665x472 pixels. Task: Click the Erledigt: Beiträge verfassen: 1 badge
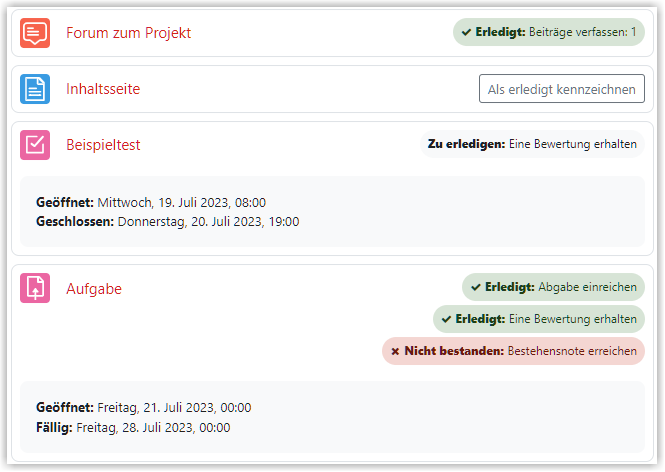tap(549, 32)
